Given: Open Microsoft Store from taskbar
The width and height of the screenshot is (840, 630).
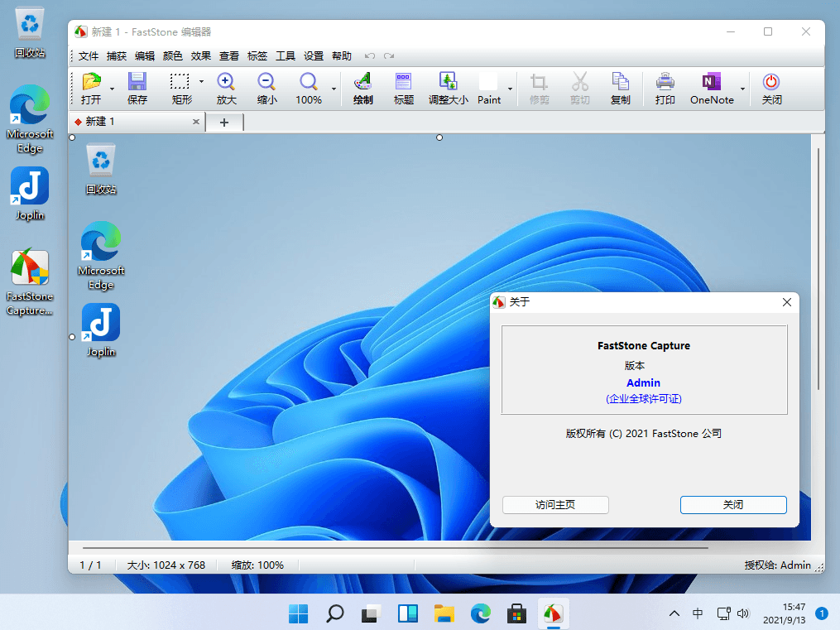Looking at the screenshot, I should click(516, 613).
